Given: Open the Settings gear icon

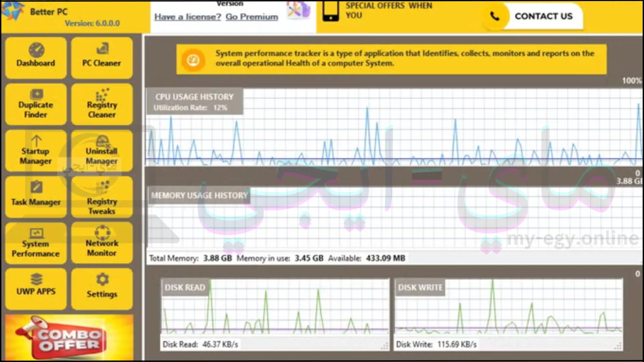Looking at the screenshot, I should point(102,279).
